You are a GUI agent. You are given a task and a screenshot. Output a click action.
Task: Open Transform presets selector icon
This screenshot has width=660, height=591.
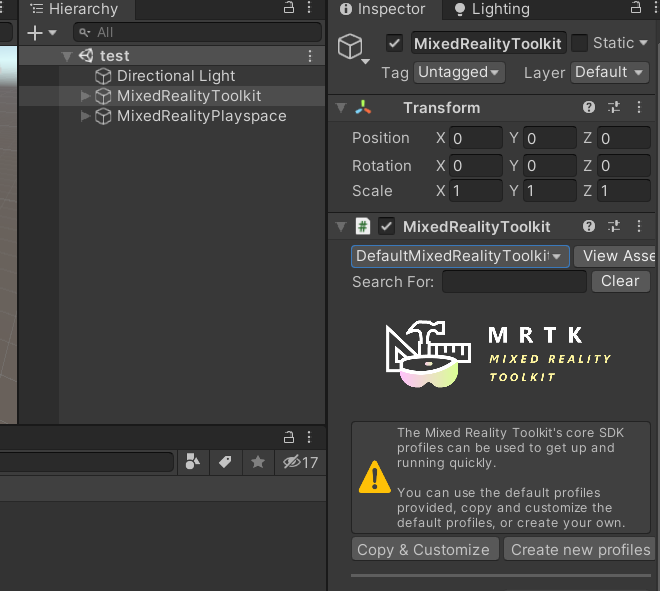click(x=614, y=107)
